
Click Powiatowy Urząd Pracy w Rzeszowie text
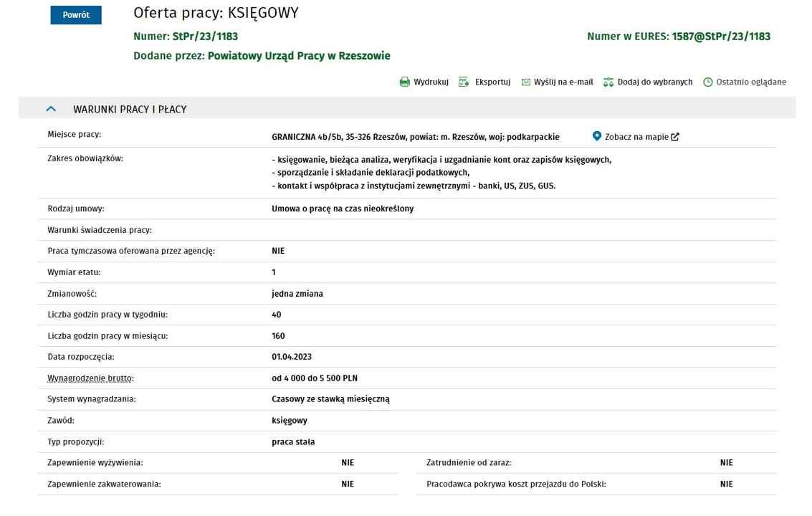point(299,55)
